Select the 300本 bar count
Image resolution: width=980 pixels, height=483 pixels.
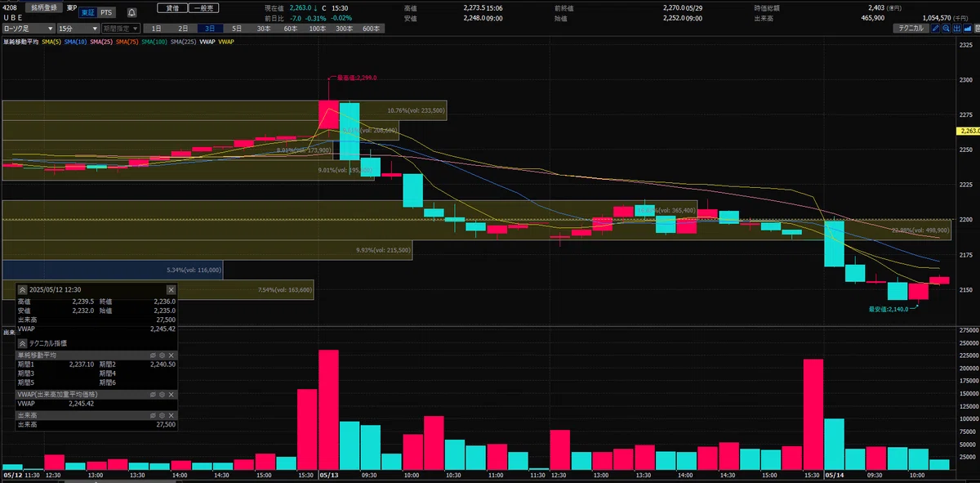tap(344, 28)
